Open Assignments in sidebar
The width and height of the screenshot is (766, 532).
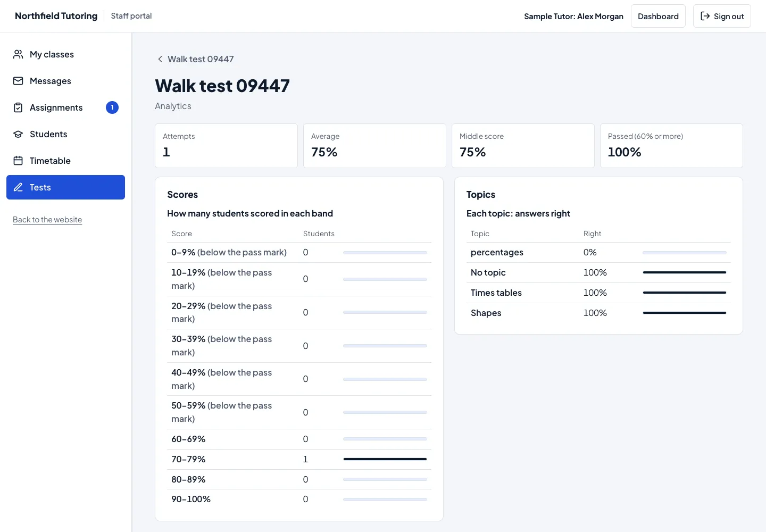coord(65,107)
